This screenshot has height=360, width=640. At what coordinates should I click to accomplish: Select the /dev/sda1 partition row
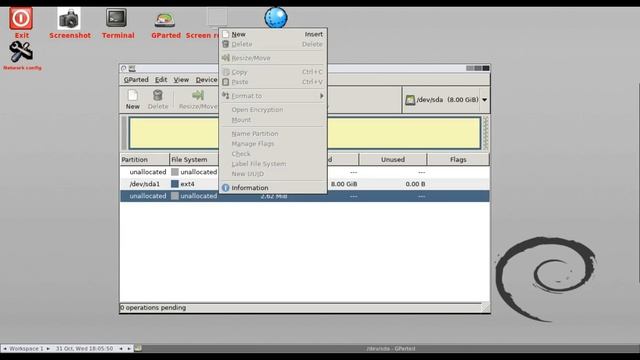click(x=304, y=184)
